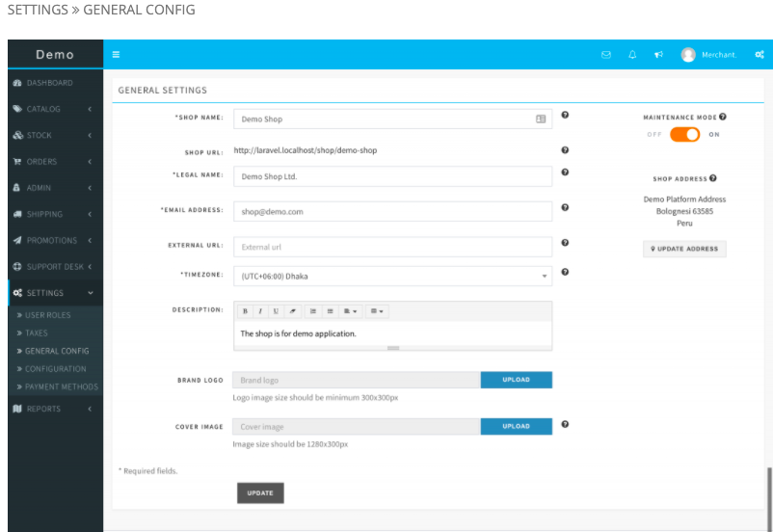The width and height of the screenshot is (773, 532).
Task: Open the messages envelope icon
Action: pyautogui.click(x=606, y=55)
